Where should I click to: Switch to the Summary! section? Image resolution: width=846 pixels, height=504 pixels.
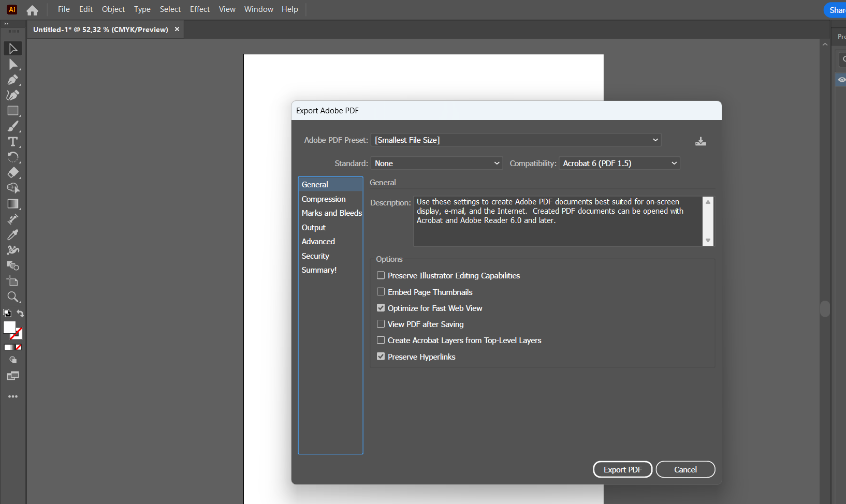click(x=319, y=270)
